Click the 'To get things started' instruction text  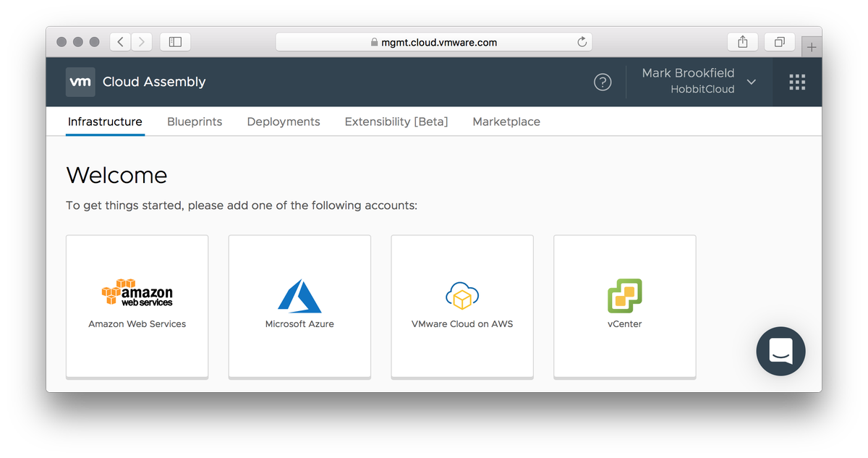pyautogui.click(x=242, y=205)
